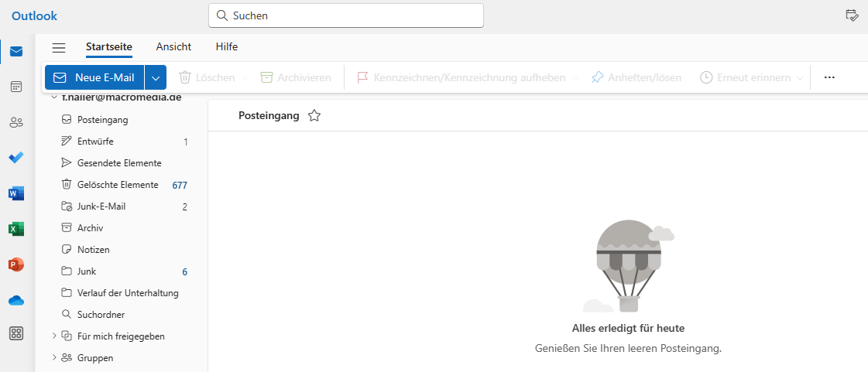Click the Löschen trash toolbar button
Screen dimensions: 868x372
(x=207, y=78)
